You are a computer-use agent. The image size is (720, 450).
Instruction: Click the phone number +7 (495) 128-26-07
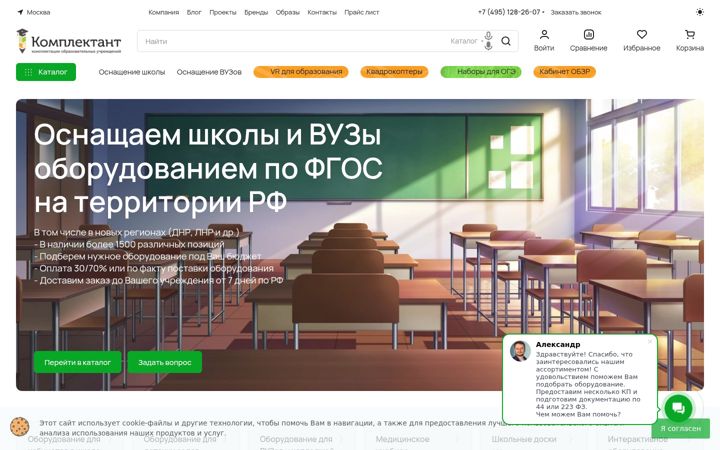(509, 12)
